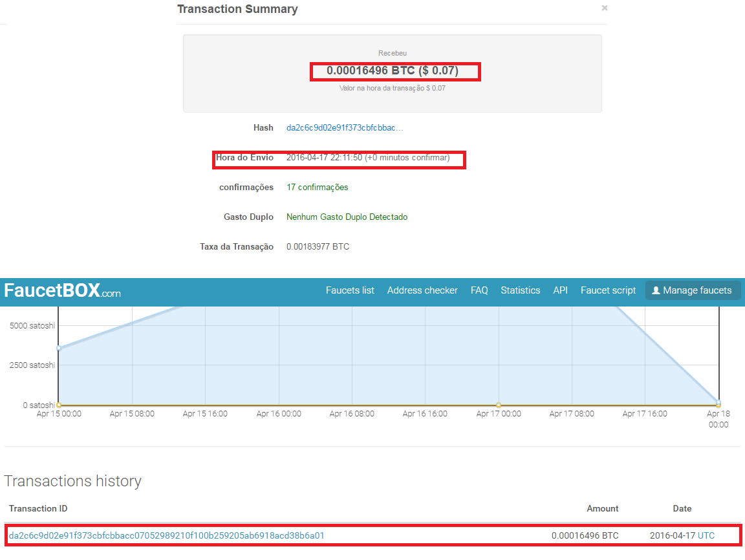745x560 pixels.
Task: Close the Transaction Summary dialog
Action: coord(605,8)
